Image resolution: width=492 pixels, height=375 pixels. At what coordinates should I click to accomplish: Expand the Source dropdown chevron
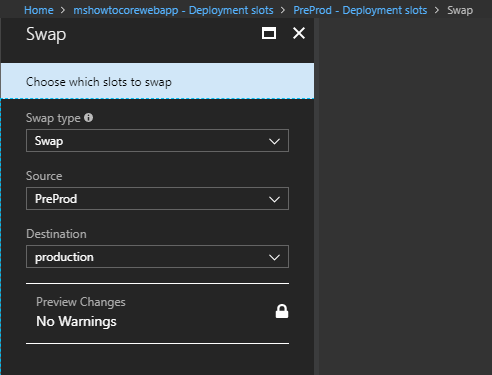(274, 199)
